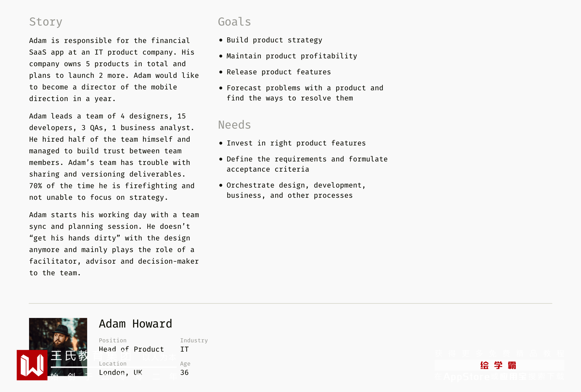Select the "Maintain product profitability" goal
This screenshot has width=581, height=392.
(x=292, y=56)
